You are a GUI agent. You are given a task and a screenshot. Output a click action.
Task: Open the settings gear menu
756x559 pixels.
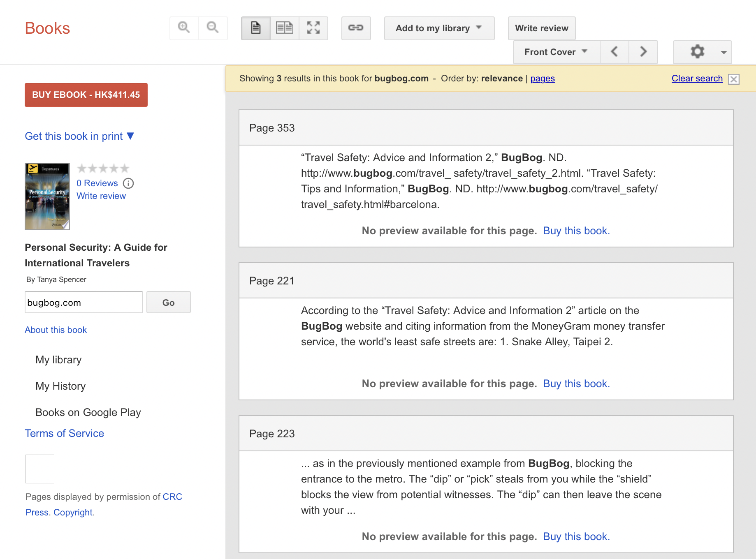[x=703, y=52]
